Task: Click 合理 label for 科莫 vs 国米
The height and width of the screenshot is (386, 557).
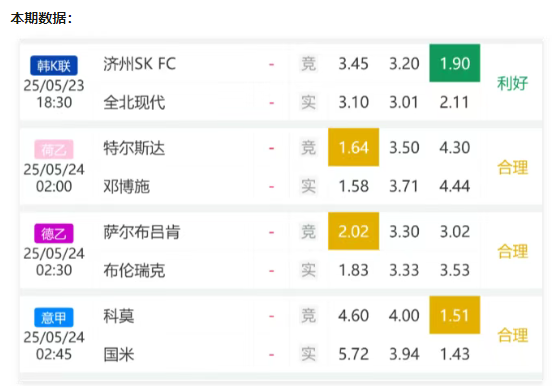Action: [x=512, y=335]
